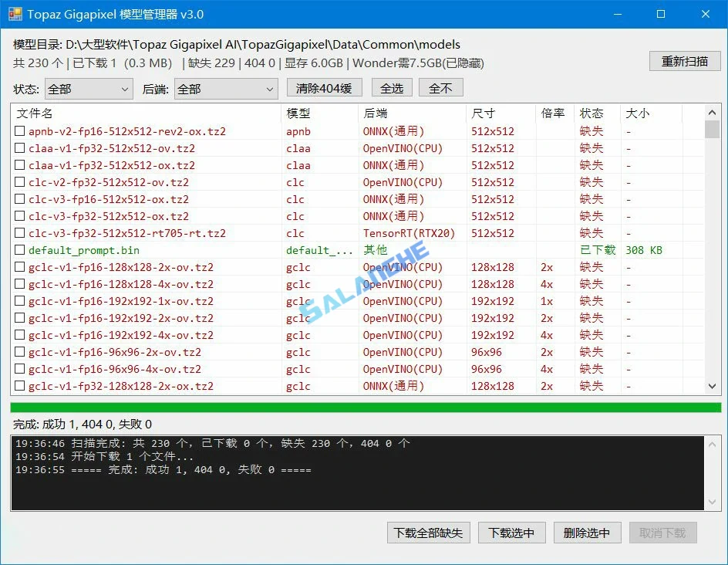Click the log panel scroll down arrow

click(x=713, y=502)
